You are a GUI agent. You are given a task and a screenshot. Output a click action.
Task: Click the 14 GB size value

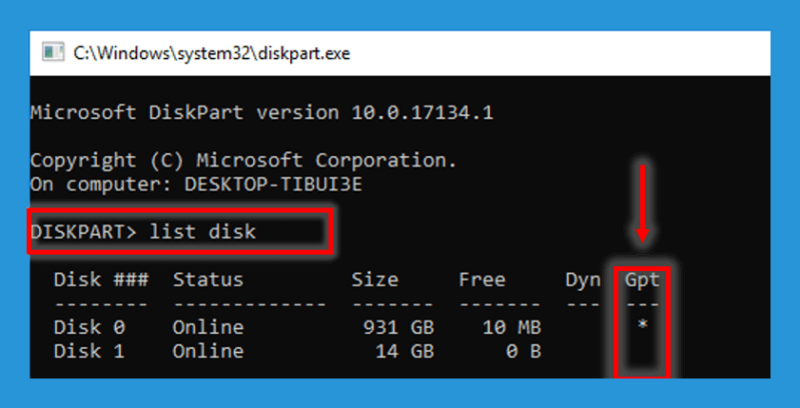click(x=405, y=351)
